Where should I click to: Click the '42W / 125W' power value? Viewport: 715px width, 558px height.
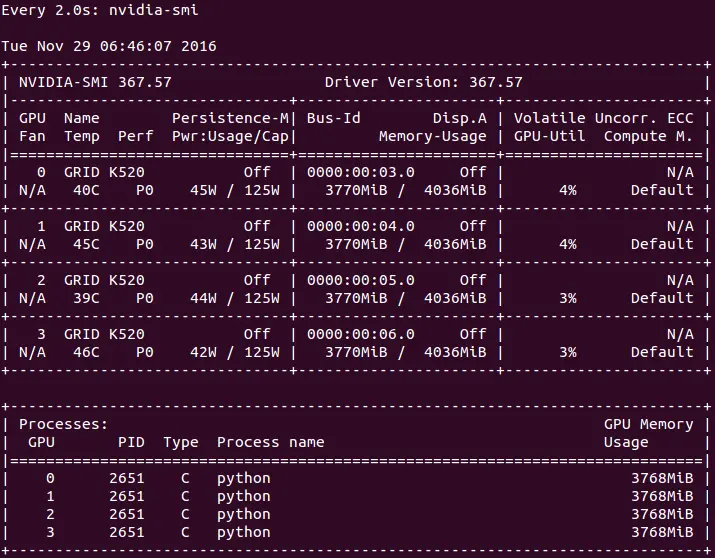point(235,352)
